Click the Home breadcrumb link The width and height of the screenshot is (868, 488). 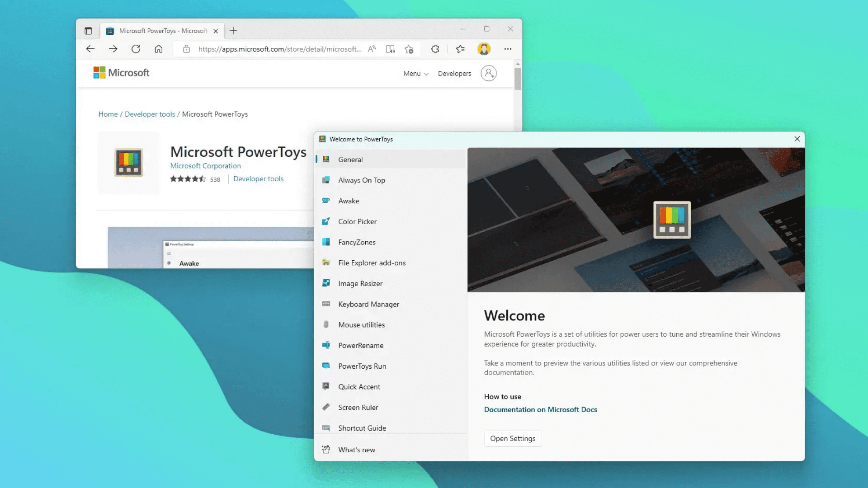tap(108, 114)
